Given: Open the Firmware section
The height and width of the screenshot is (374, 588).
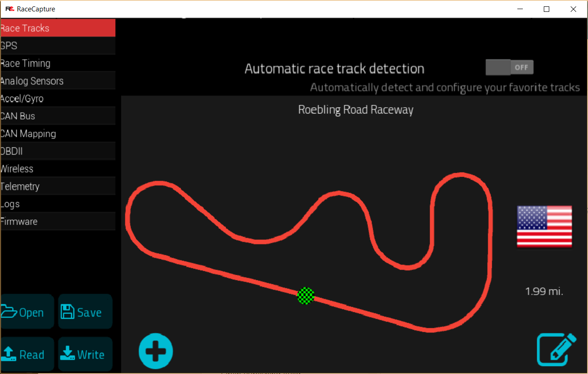Looking at the screenshot, I should [57, 222].
